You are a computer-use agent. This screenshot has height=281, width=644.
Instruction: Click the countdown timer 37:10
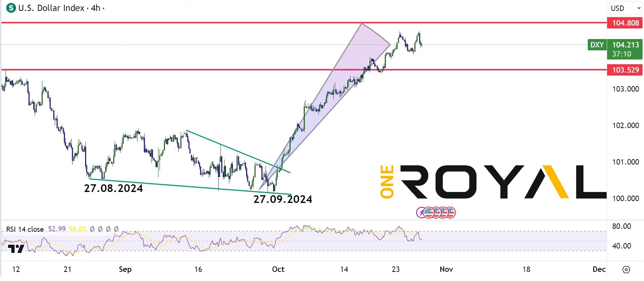(621, 54)
